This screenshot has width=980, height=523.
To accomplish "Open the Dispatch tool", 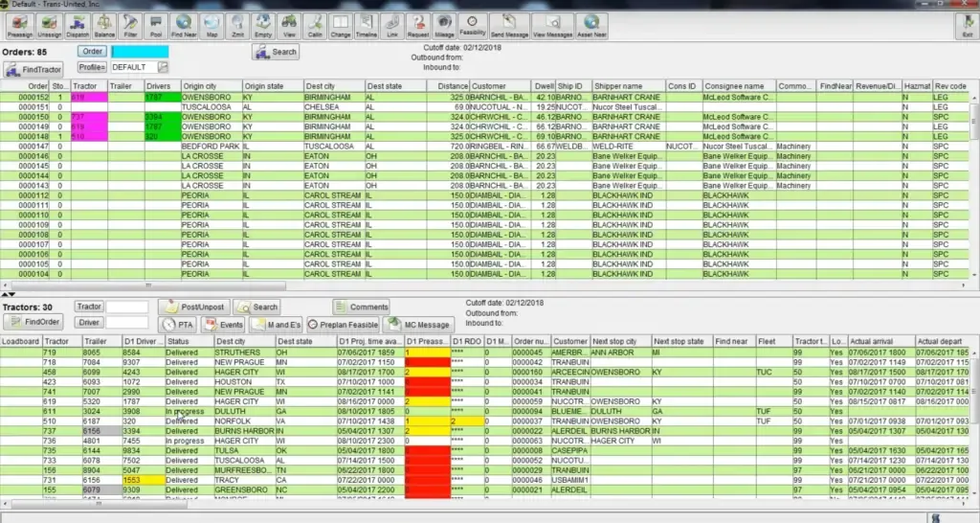I will pos(78,26).
